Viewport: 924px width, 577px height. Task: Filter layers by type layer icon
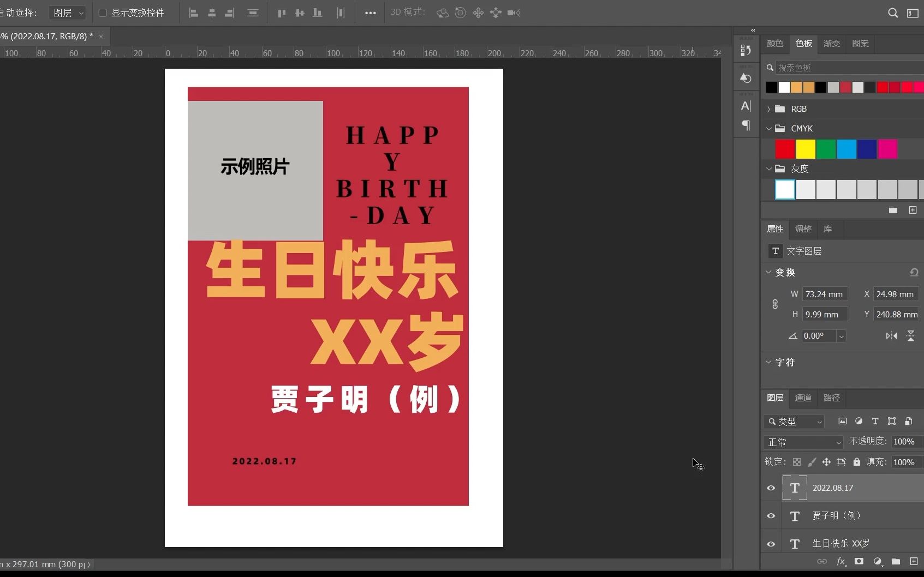pos(875,421)
